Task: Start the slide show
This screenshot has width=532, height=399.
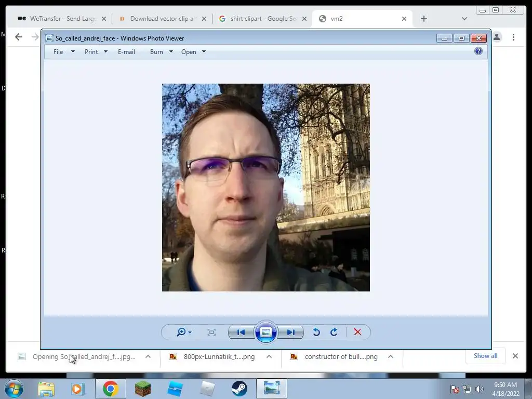Action: click(x=265, y=332)
